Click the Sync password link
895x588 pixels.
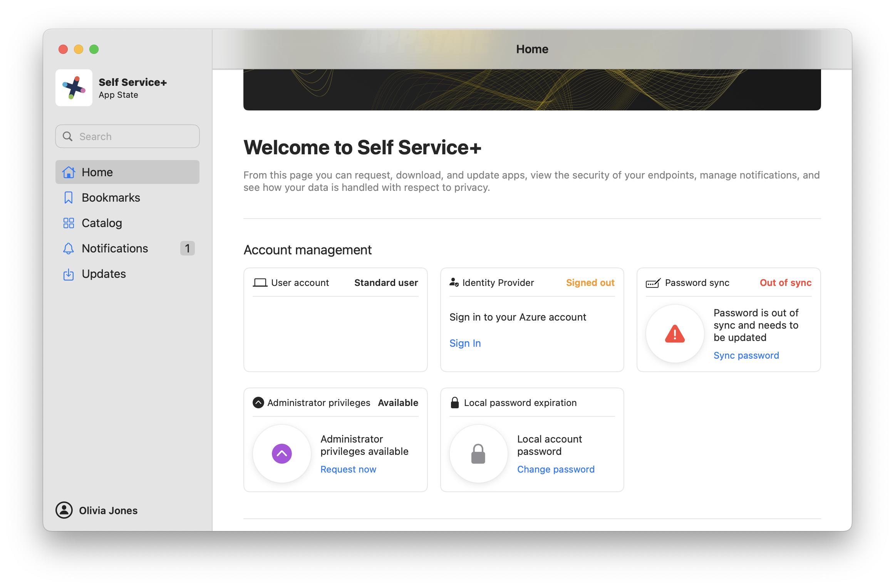pyautogui.click(x=746, y=356)
